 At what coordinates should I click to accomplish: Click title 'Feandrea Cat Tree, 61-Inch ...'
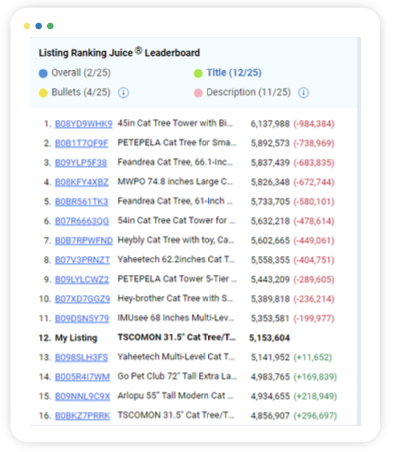point(175,201)
